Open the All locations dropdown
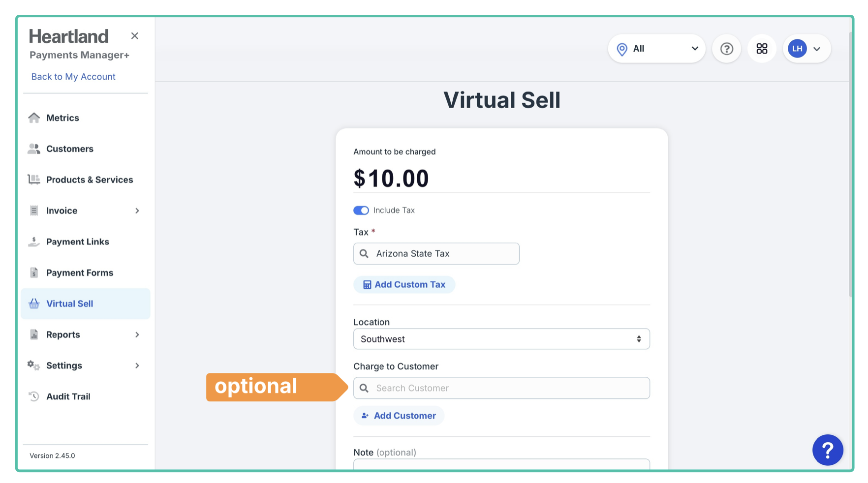Image resolution: width=868 pixels, height=483 pixels. [656, 49]
